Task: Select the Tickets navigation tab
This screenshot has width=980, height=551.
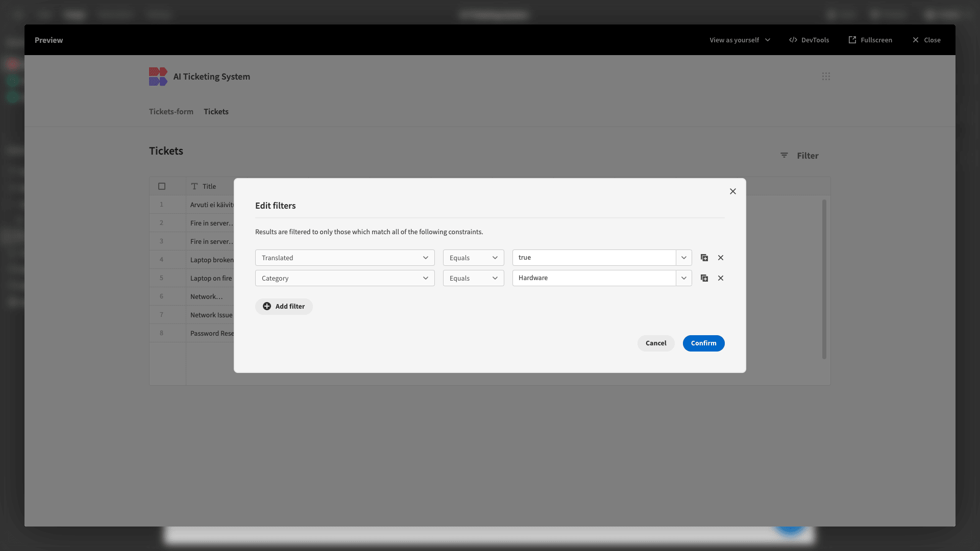Action: (x=216, y=112)
